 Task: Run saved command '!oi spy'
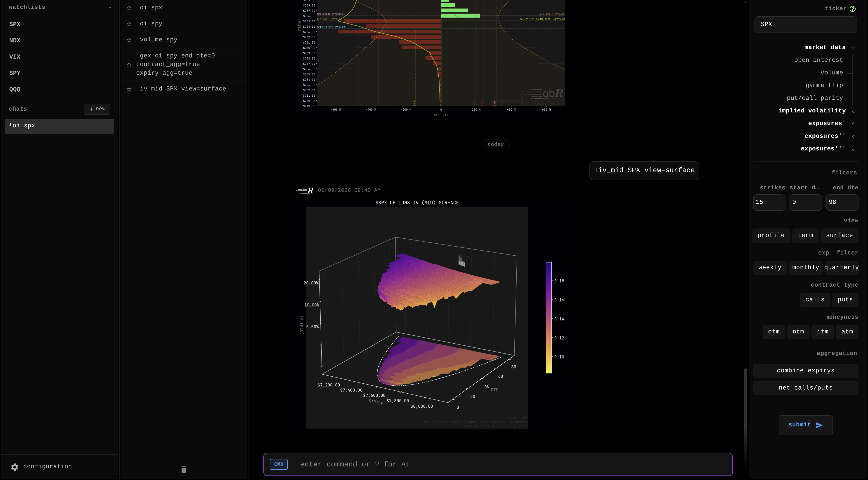click(x=149, y=24)
